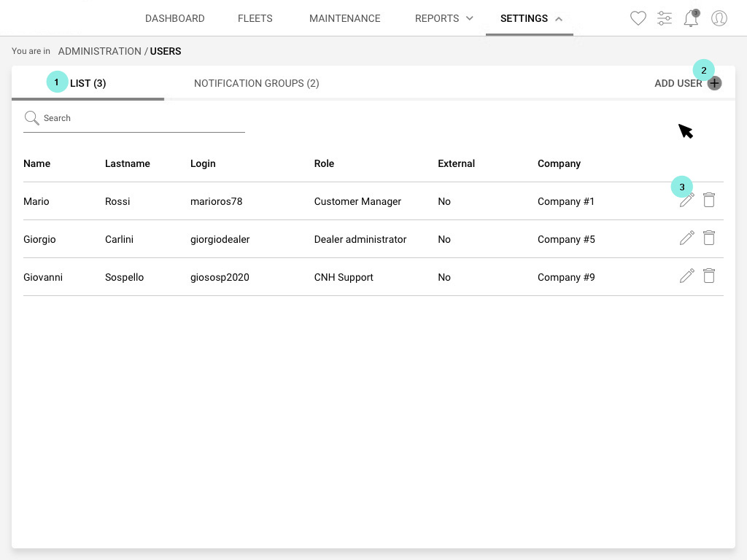Click the Users breadcrumb
747x560 pixels.
[166, 52]
